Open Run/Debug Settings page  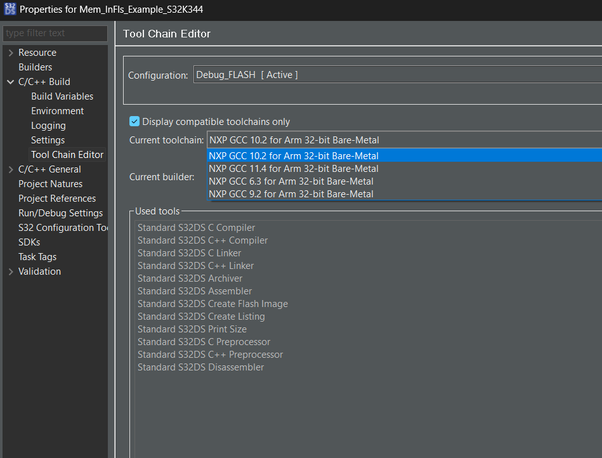point(60,213)
